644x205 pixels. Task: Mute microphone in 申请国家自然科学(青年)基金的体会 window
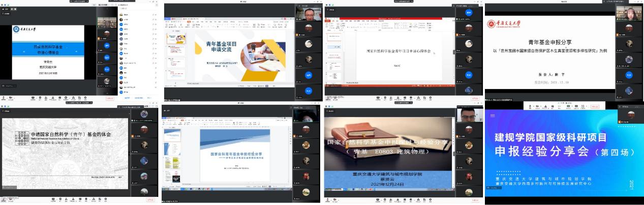(x=3, y=199)
